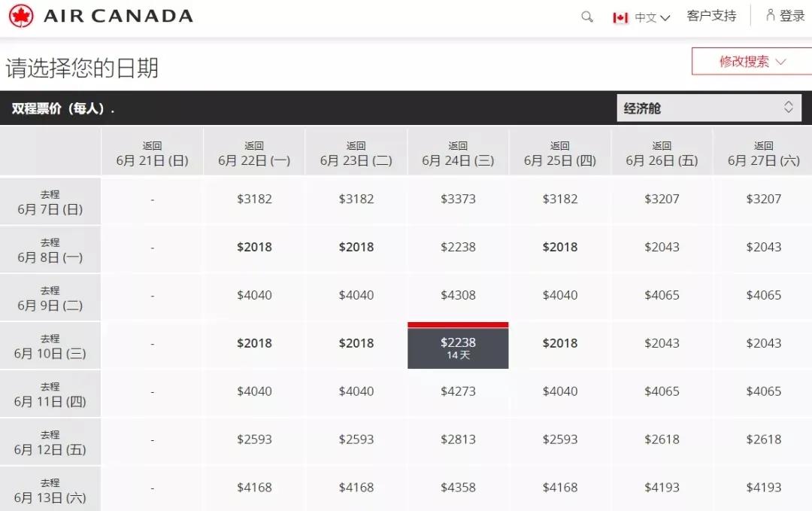The image size is (812, 511).
Task: Expand the 修改搜索 panel
Action: tap(751, 62)
